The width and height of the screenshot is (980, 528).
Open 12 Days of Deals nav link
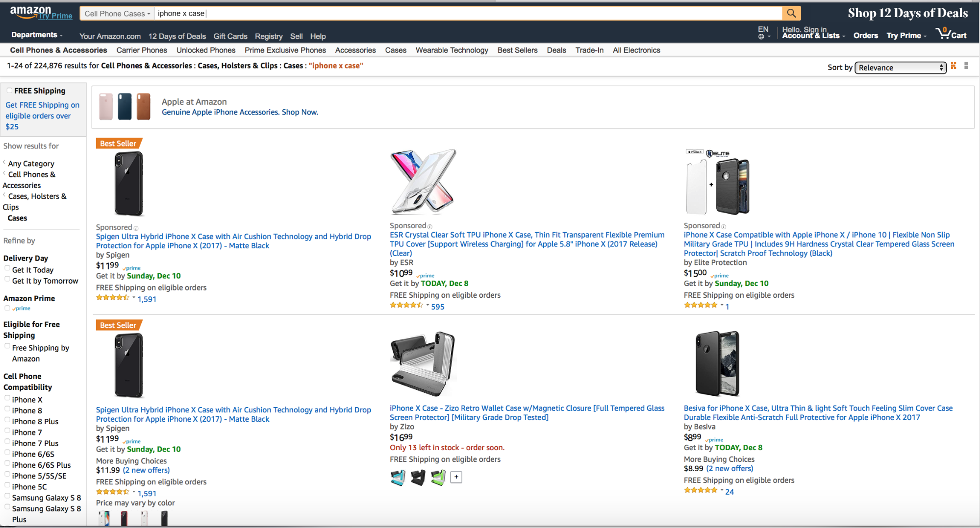pyautogui.click(x=177, y=36)
